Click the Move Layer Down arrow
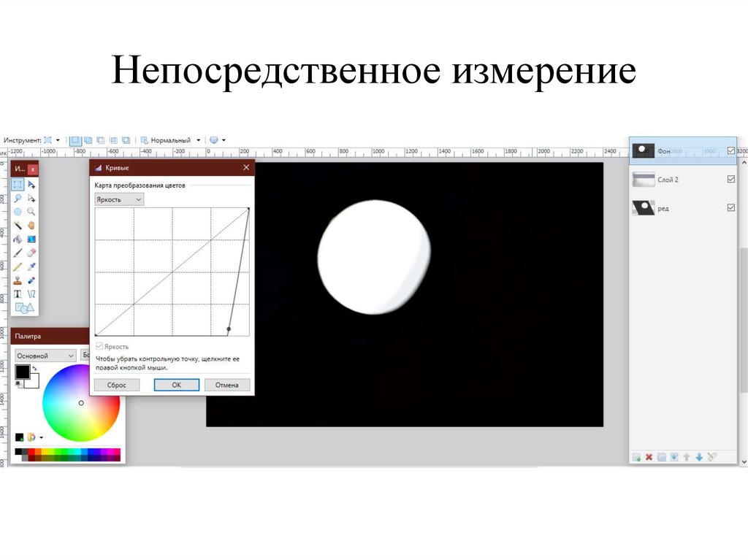The height and width of the screenshot is (560, 748). [698, 457]
